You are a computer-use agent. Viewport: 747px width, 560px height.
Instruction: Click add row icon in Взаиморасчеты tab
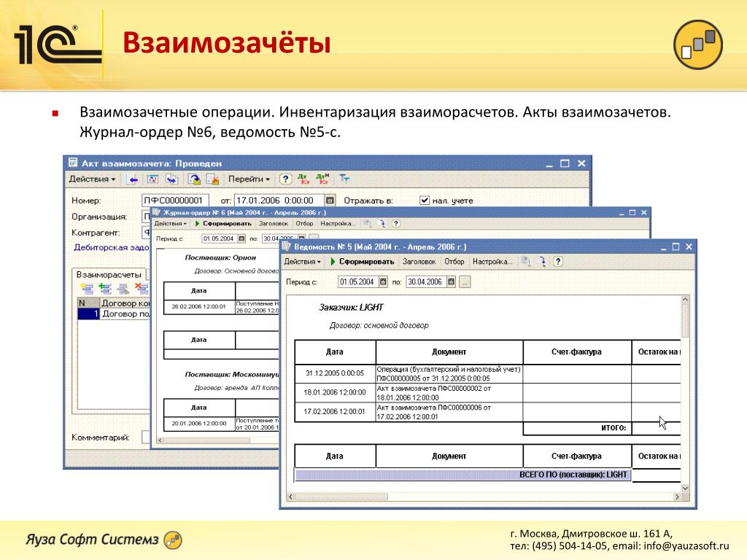point(87,289)
